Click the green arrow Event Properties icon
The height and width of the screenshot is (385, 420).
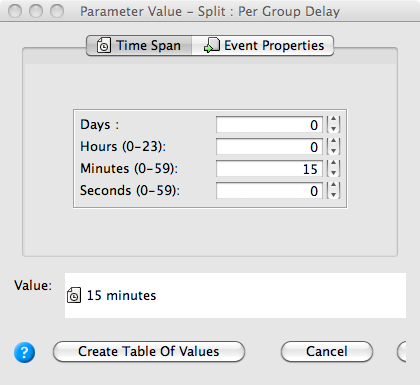pos(212,45)
